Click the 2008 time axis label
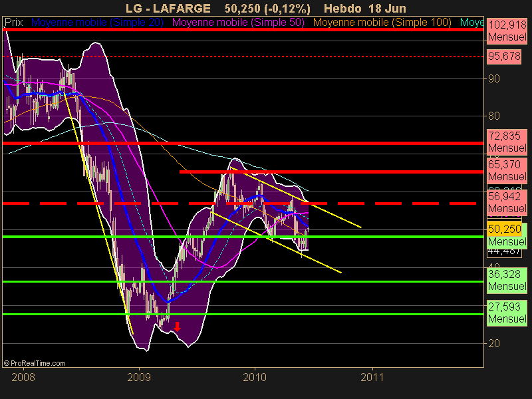 click(23, 377)
